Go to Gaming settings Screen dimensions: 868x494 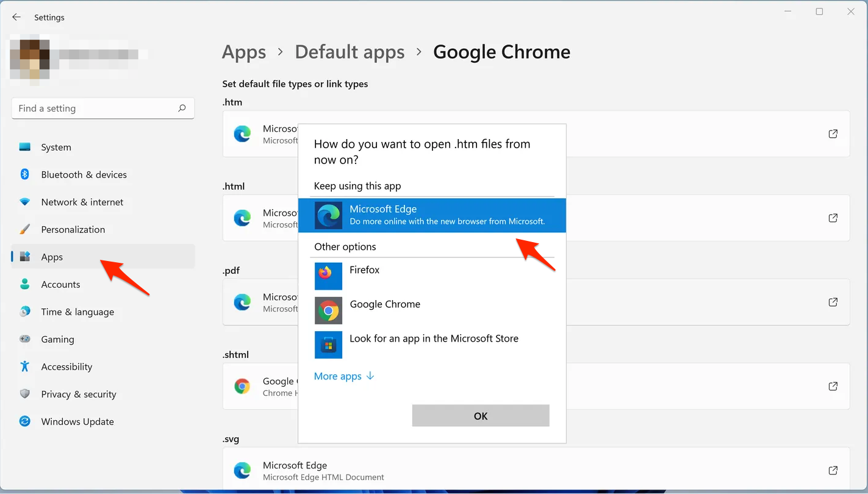pyautogui.click(x=103, y=339)
